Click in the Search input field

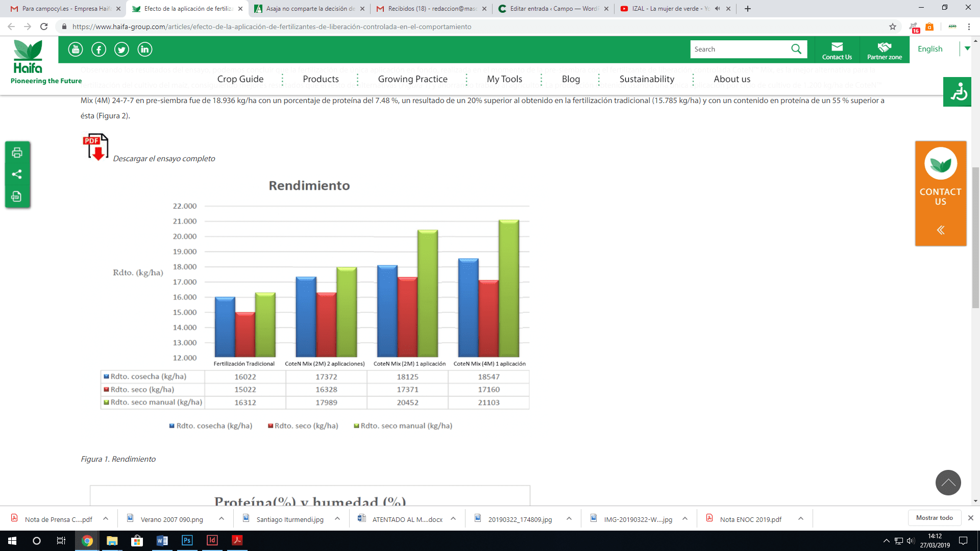point(738,49)
